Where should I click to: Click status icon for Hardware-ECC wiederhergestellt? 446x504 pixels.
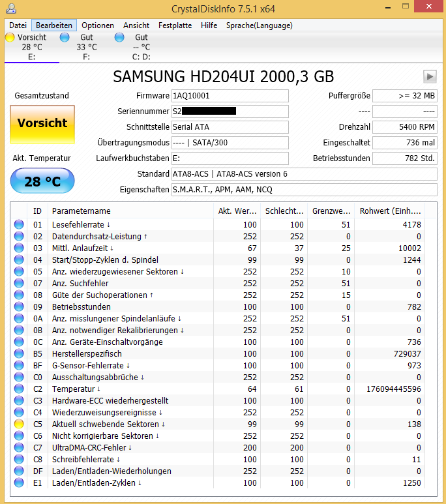click(19, 400)
